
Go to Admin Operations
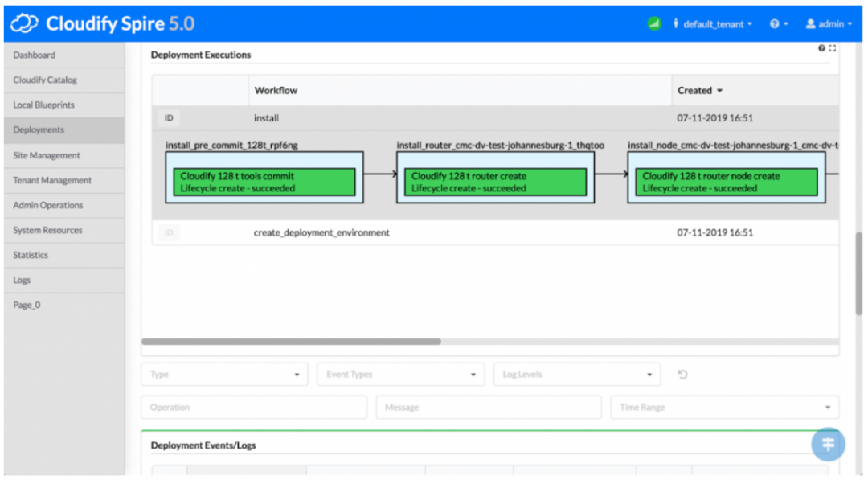click(x=64, y=206)
